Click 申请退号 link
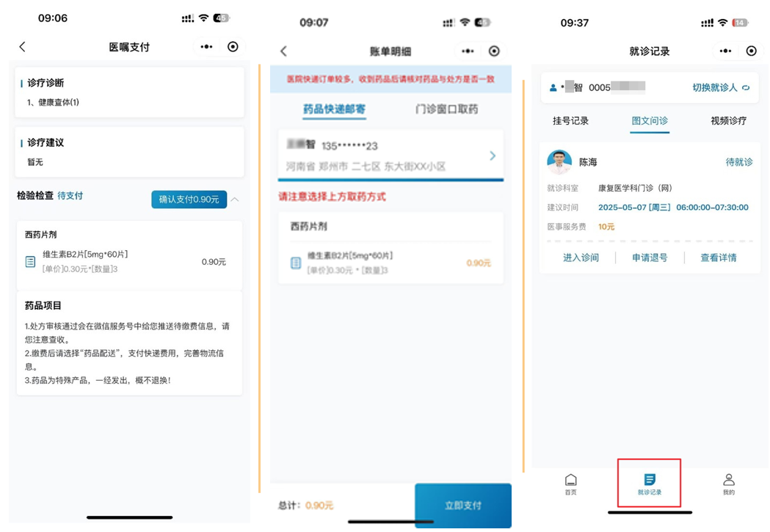The image size is (770, 532). (x=650, y=258)
